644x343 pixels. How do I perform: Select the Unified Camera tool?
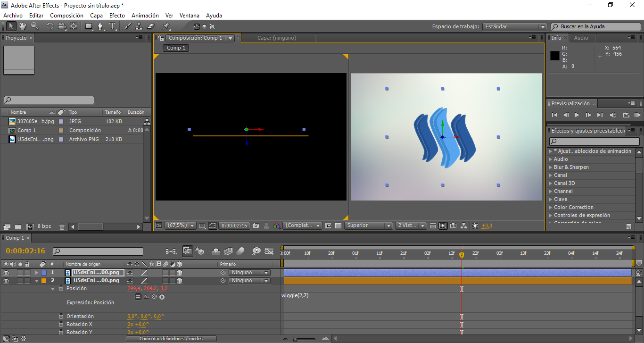(x=62, y=26)
